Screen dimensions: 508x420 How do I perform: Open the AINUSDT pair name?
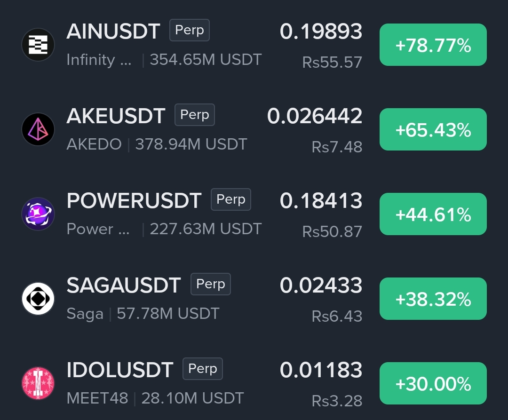click(113, 32)
